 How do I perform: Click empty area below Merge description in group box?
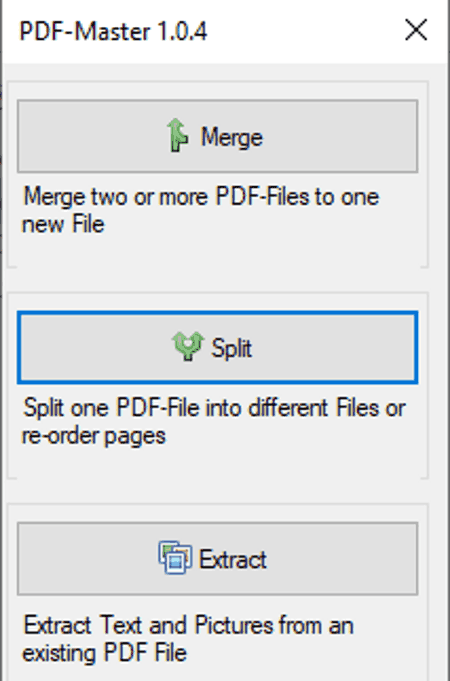217,251
